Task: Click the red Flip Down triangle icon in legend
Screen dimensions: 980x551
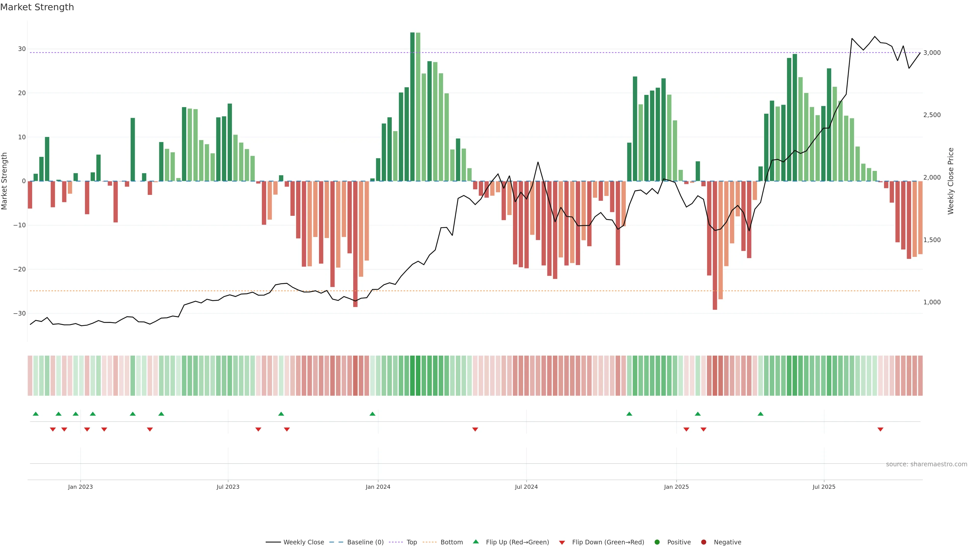Action: (x=562, y=542)
